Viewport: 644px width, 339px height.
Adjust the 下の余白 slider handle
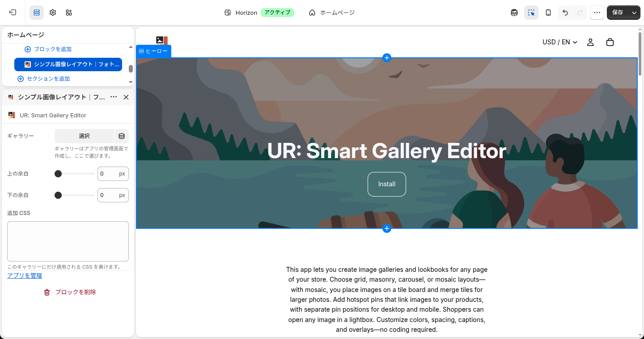click(58, 195)
